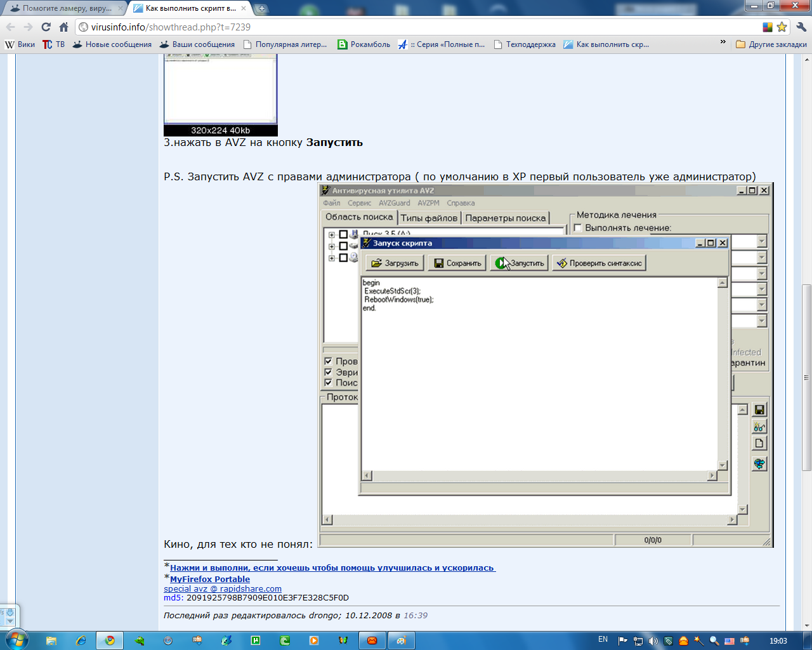Click the 'Проверить синтаксис' button
This screenshot has height=650, width=812.
tap(599, 263)
